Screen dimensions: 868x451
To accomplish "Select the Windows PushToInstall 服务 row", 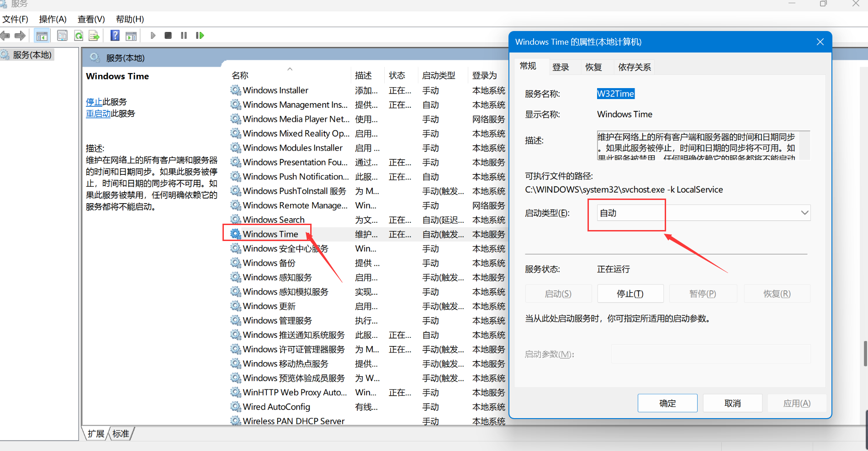I will tap(368, 191).
